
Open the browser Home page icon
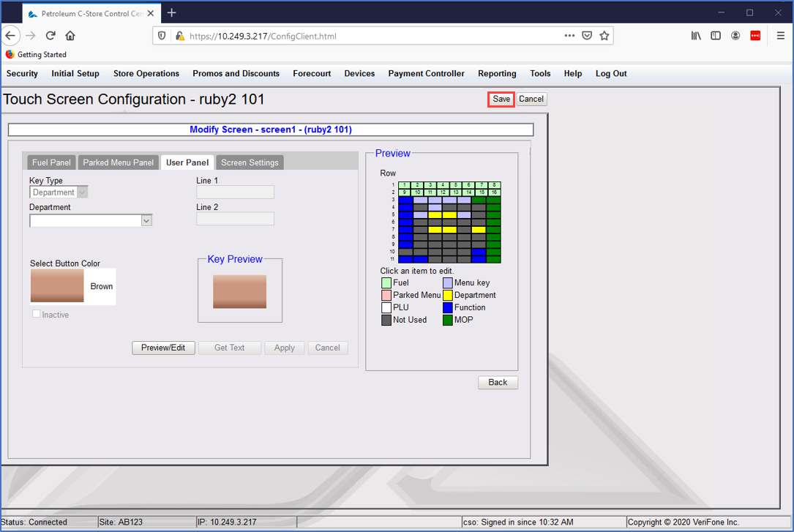tap(70, 36)
